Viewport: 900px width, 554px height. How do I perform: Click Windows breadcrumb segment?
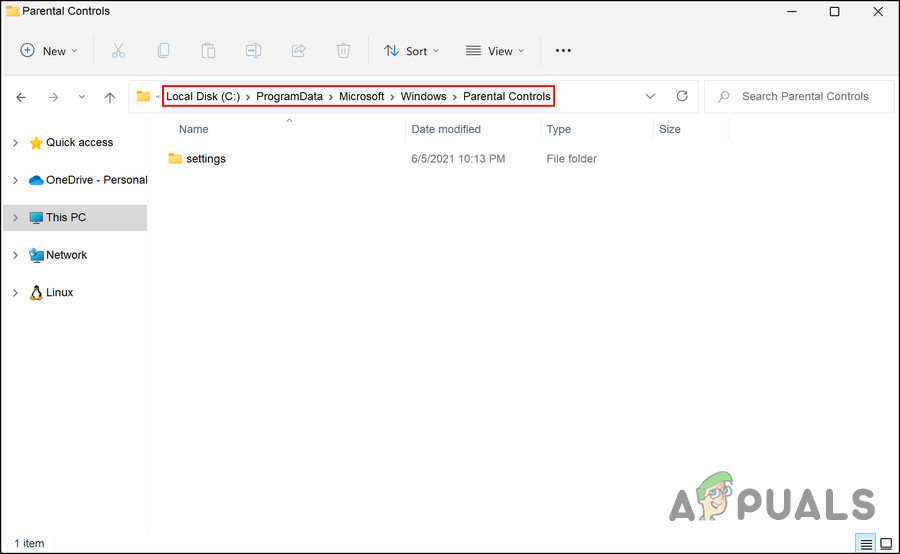tap(424, 96)
